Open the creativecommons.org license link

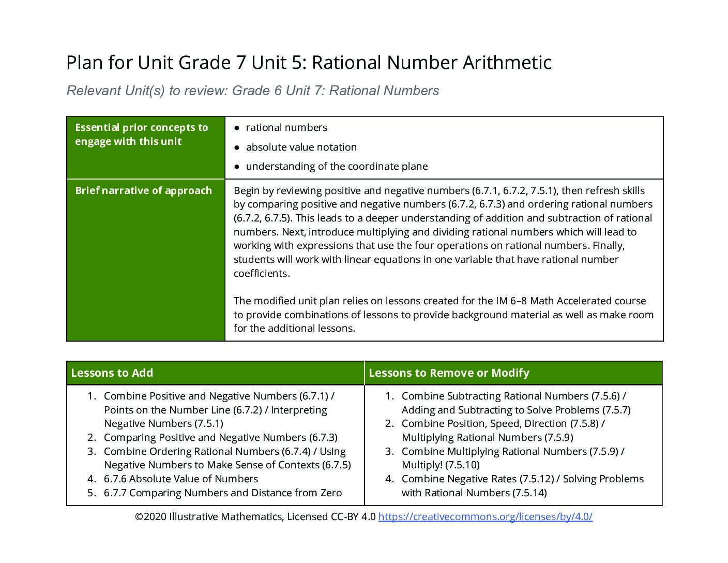[x=485, y=516]
